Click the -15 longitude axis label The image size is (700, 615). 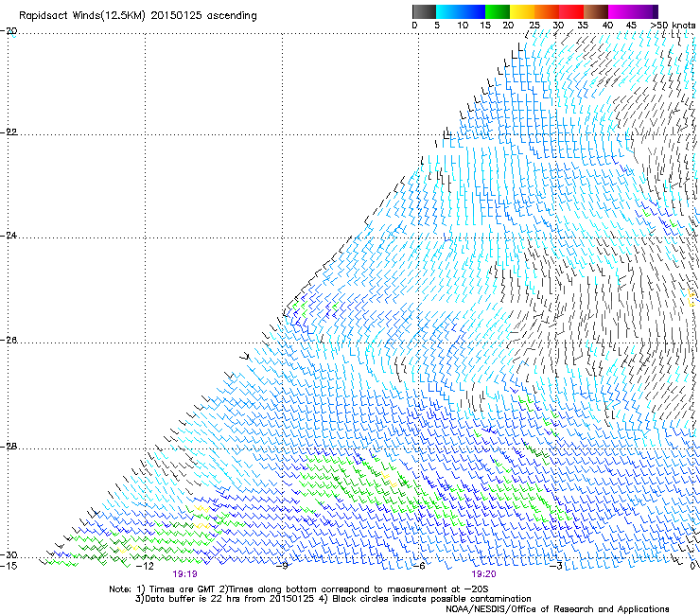(9, 566)
